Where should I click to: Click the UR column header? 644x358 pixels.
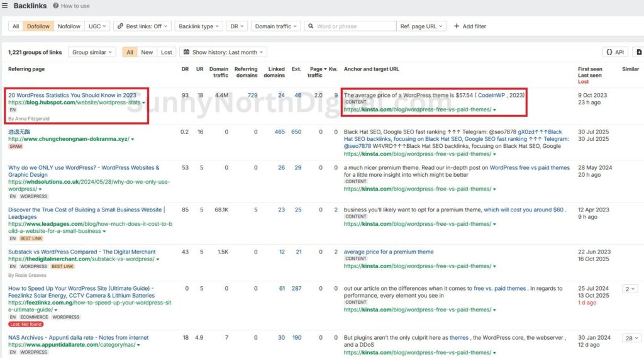tap(199, 69)
